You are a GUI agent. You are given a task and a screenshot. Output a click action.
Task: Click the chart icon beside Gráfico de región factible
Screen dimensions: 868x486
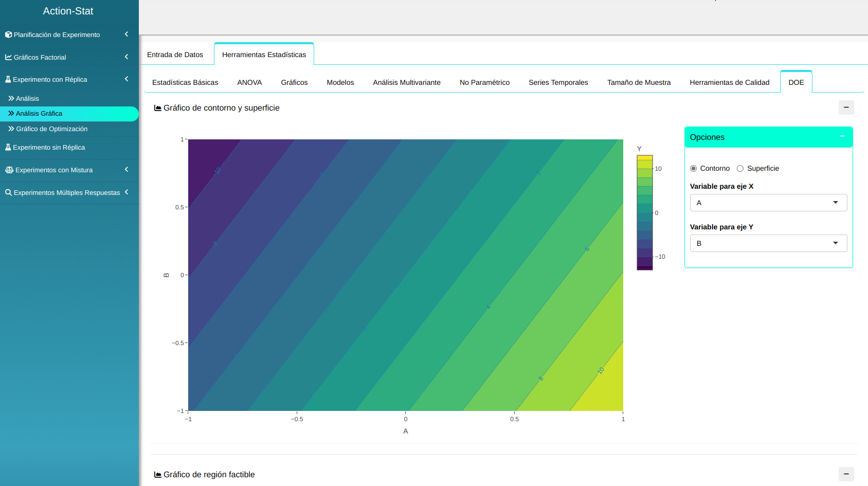[158, 475]
